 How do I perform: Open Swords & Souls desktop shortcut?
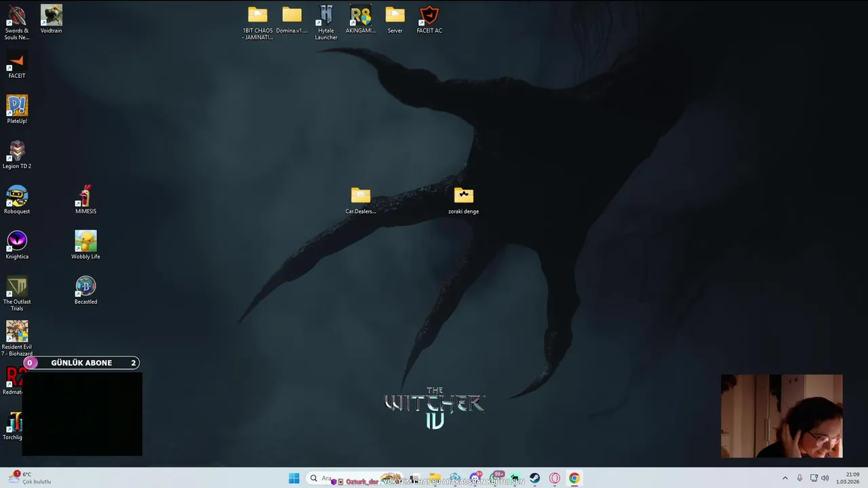[x=17, y=22]
